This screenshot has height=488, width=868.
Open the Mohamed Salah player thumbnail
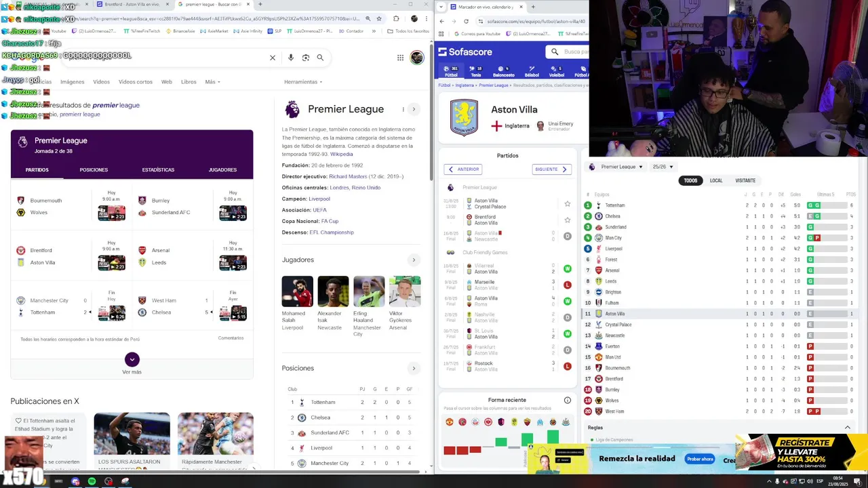coord(298,291)
